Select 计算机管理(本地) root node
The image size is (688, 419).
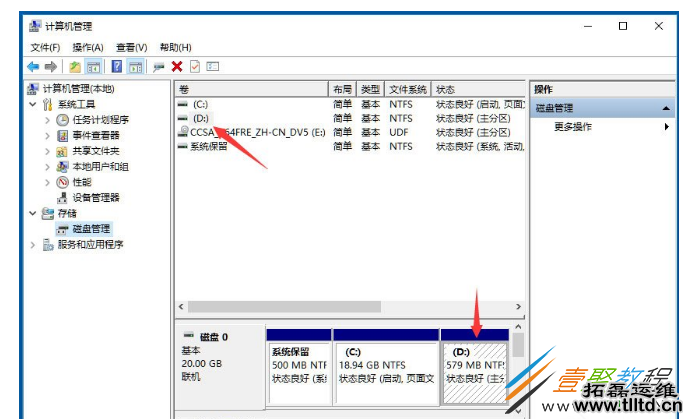pyautogui.click(x=79, y=89)
